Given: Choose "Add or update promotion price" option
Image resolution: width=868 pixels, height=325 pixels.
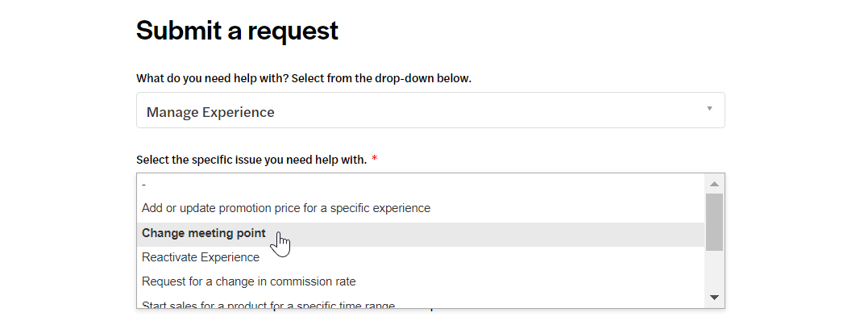Looking at the screenshot, I should (x=421, y=208).
